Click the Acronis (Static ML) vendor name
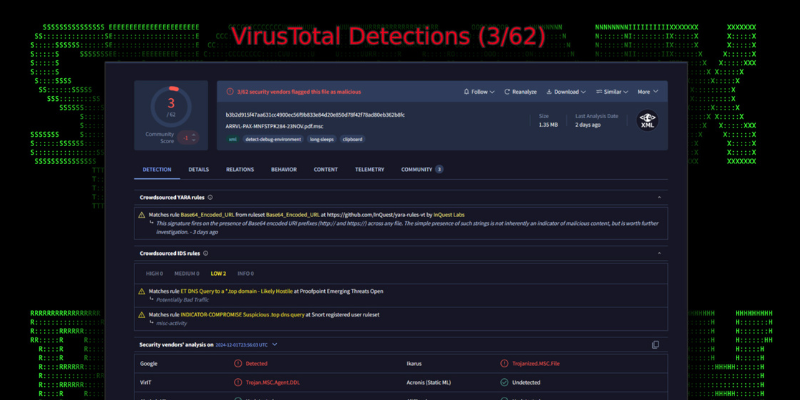This screenshot has height=400, width=800. point(429,382)
